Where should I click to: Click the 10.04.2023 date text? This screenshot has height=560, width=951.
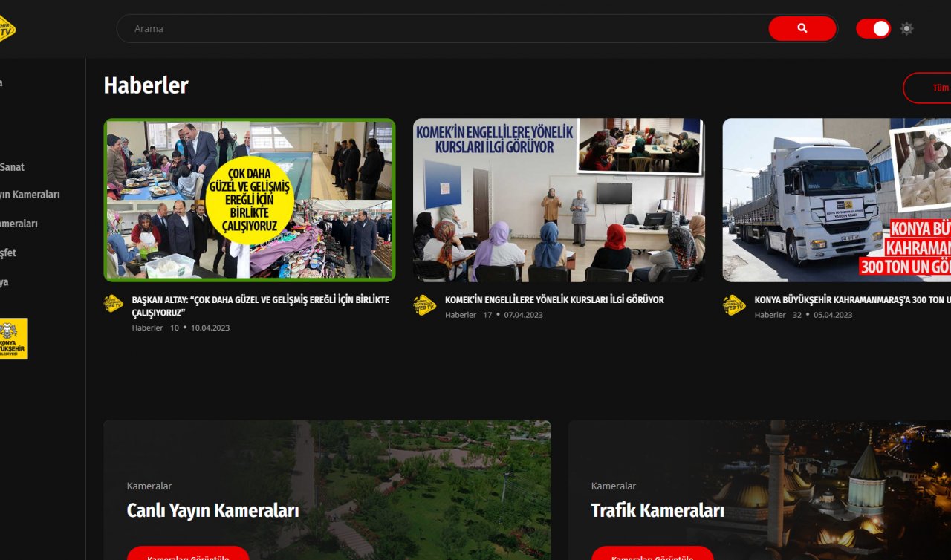(210, 328)
